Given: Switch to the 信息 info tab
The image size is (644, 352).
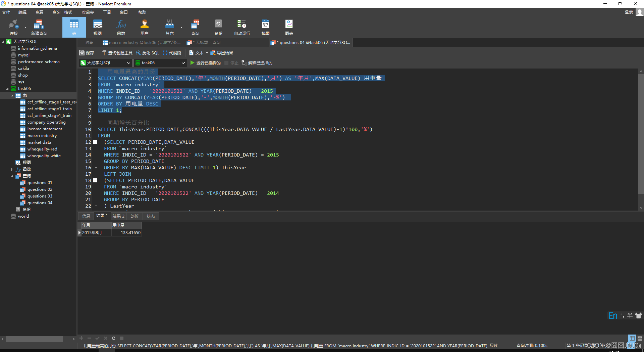Looking at the screenshot, I should click(86, 216).
